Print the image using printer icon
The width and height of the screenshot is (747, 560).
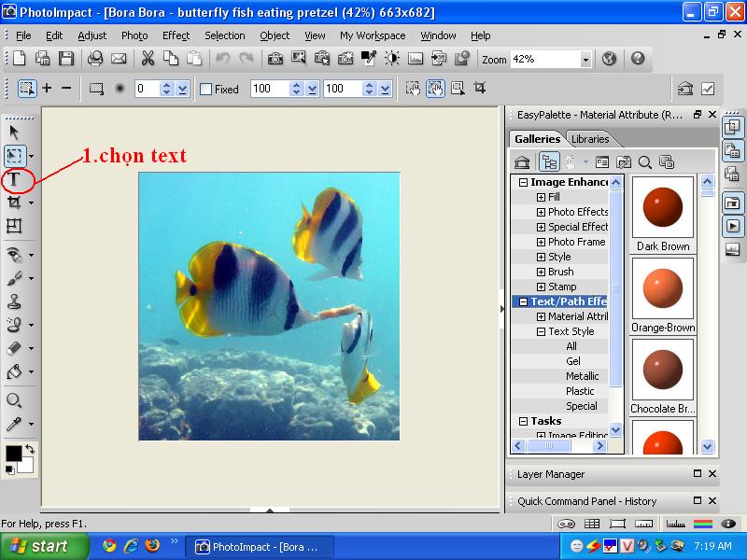coord(95,59)
